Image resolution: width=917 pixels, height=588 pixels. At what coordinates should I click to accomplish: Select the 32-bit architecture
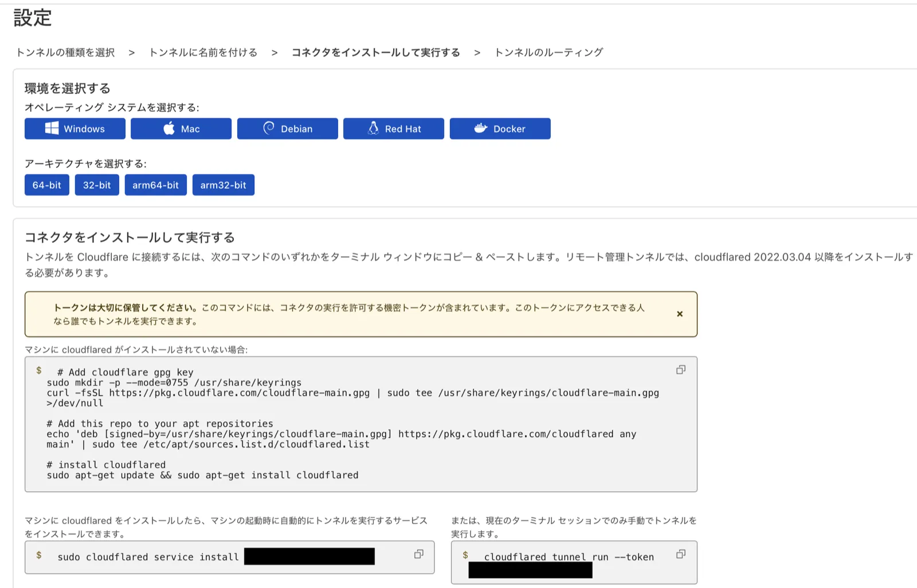97,185
